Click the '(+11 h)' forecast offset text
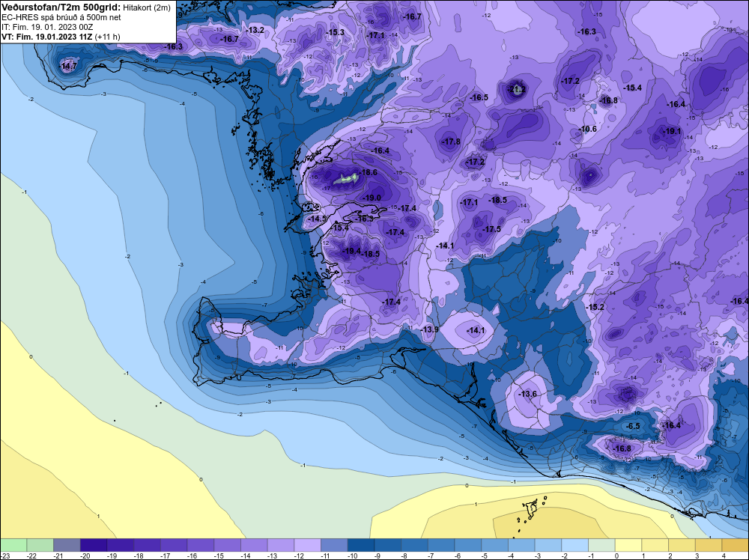749x560 pixels. click(107, 37)
